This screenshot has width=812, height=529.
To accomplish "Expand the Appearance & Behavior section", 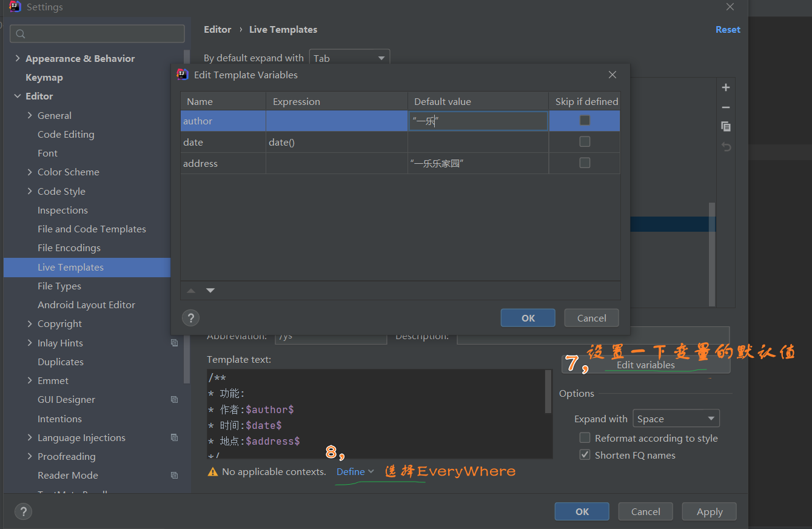I will pos(17,58).
